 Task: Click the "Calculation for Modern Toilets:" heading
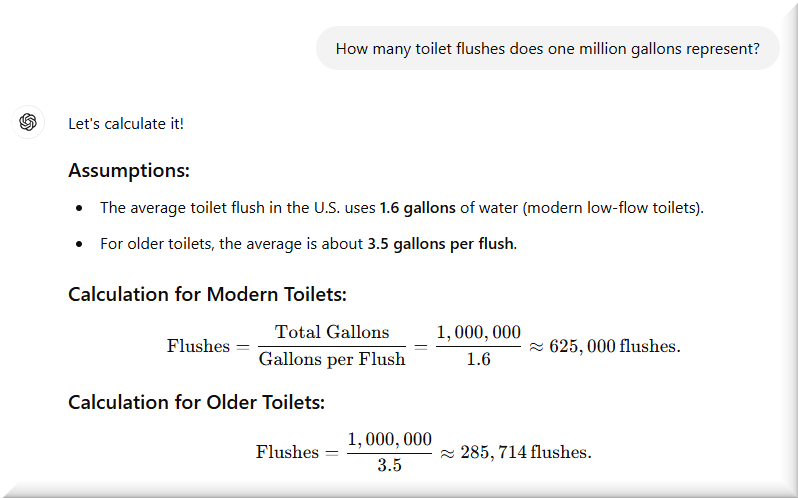(207, 294)
